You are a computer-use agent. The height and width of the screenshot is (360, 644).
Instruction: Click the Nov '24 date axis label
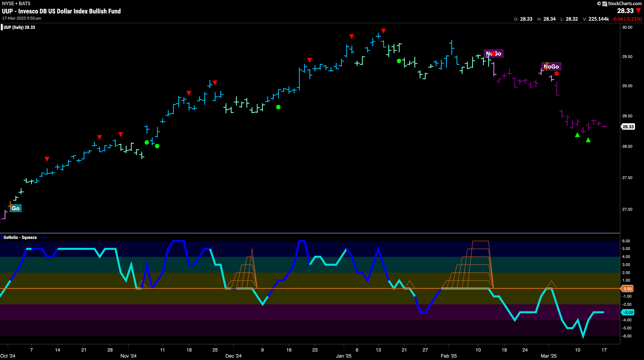[129, 356]
